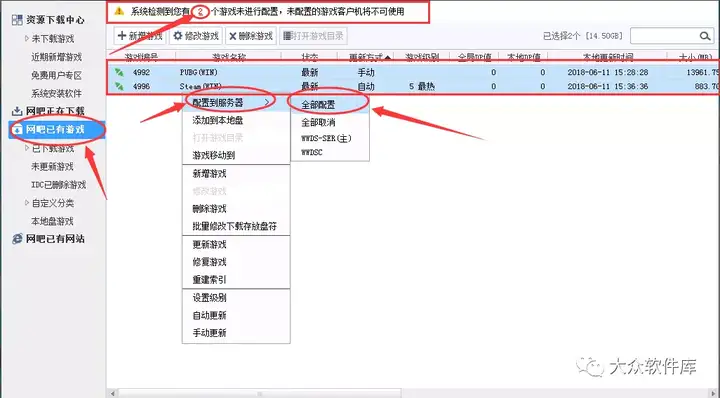Click in the search input field
The height and width of the screenshot is (398, 720).
(664, 36)
